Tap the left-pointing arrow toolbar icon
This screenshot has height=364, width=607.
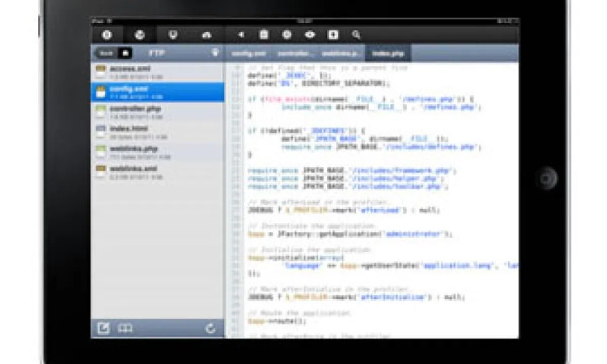point(241,35)
